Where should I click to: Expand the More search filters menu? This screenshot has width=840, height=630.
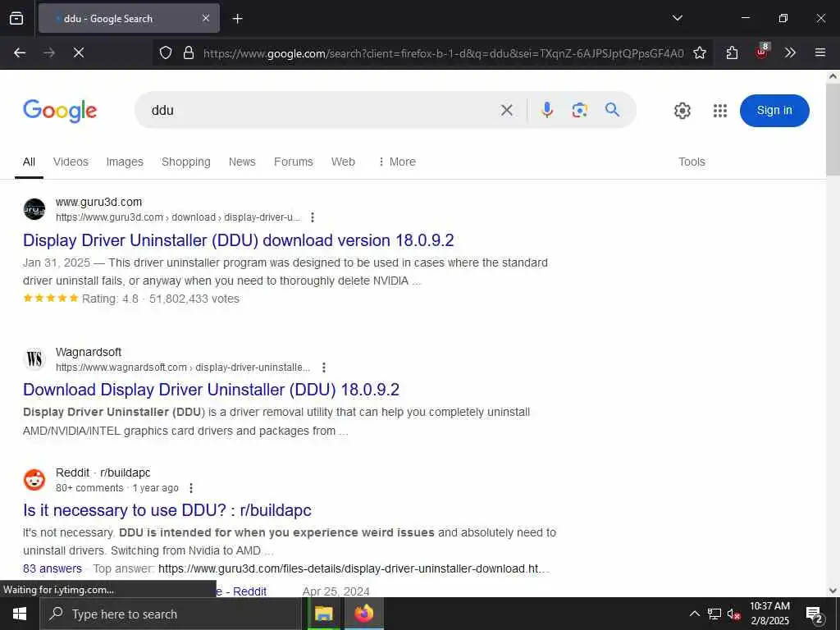click(x=396, y=162)
